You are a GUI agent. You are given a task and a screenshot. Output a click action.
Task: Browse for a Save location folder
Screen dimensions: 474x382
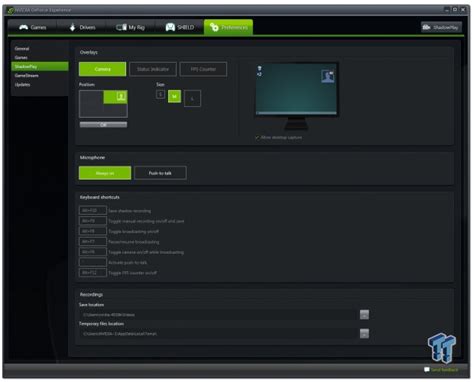tap(364, 315)
